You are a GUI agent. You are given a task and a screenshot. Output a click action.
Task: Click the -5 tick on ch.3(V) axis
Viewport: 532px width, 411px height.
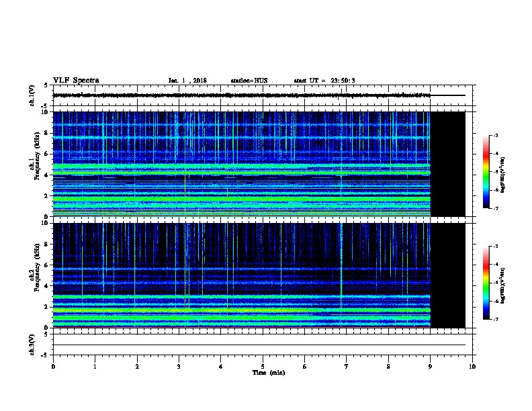click(45, 355)
